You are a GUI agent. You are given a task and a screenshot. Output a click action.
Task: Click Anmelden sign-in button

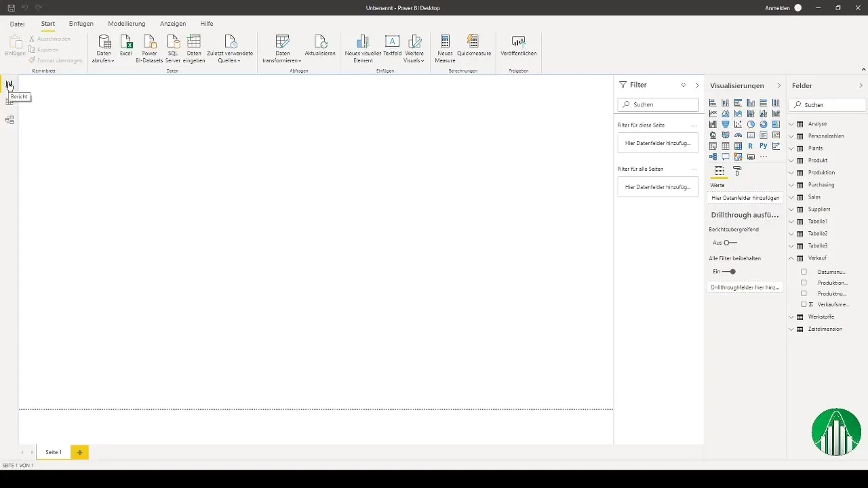[783, 7]
